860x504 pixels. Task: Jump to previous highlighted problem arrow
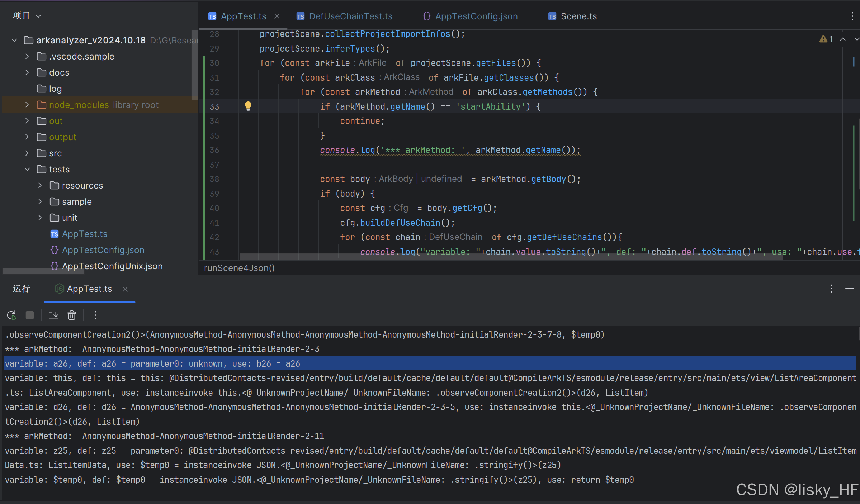point(843,39)
